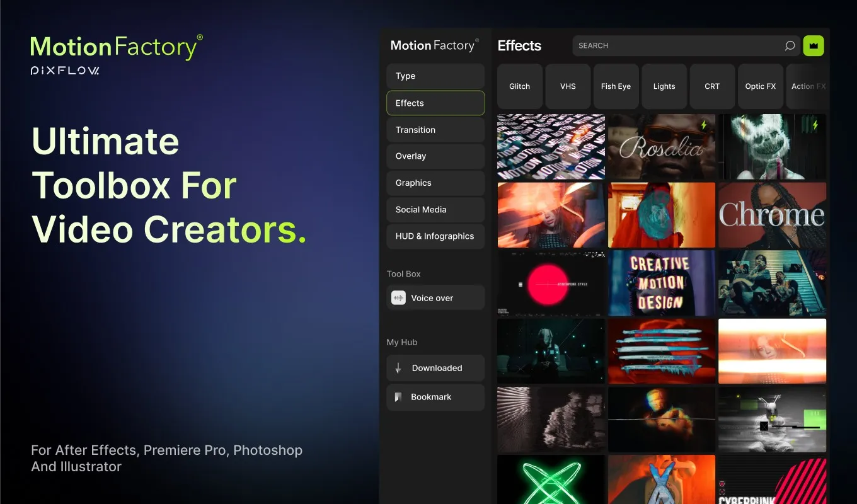This screenshot has width=857, height=504.
Task: Choose the Fish Eye filter chip
Action: 616,86
